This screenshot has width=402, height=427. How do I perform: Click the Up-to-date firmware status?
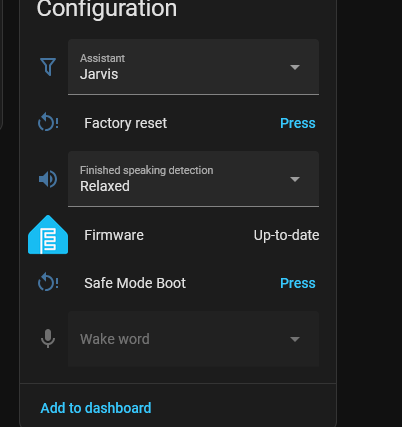pyautogui.click(x=286, y=235)
